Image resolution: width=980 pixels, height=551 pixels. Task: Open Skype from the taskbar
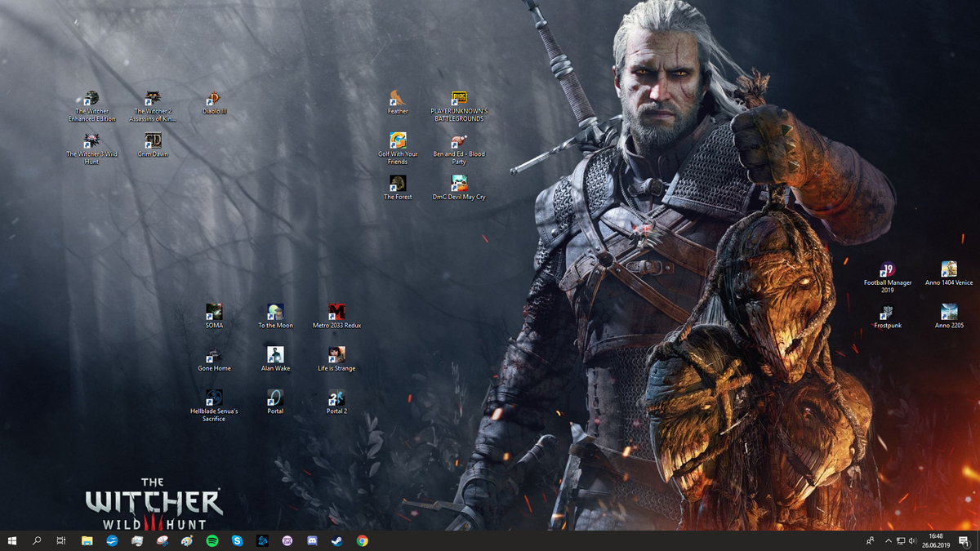[237, 540]
